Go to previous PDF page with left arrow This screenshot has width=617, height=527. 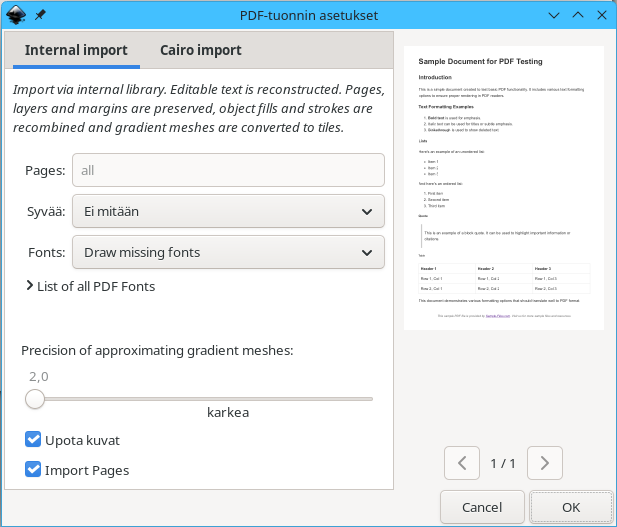[x=461, y=463]
